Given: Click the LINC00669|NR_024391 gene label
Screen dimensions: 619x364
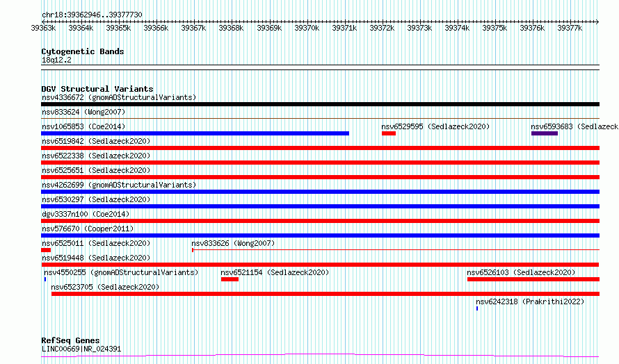Looking at the screenshot, I should click(81, 349).
